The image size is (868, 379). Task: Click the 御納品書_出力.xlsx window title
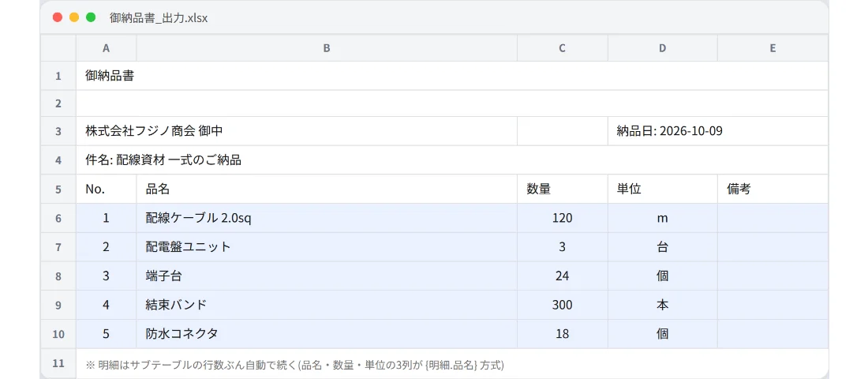[x=159, y=17]
